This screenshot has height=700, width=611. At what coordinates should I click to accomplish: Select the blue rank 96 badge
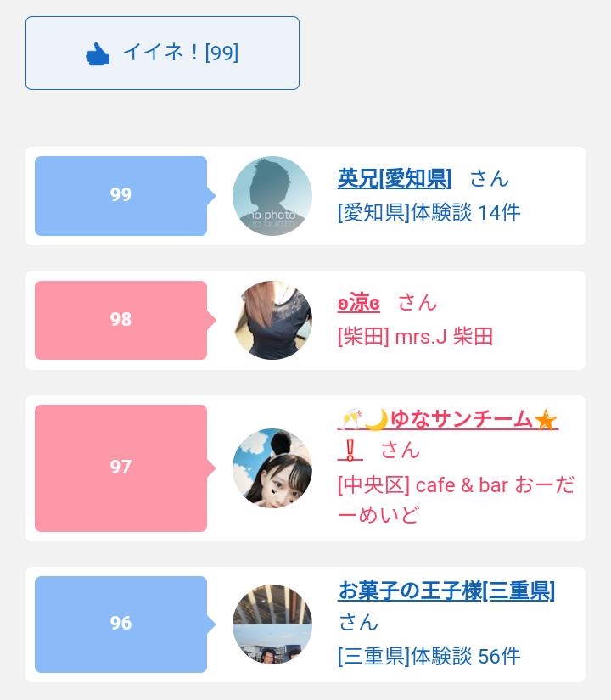121,624
